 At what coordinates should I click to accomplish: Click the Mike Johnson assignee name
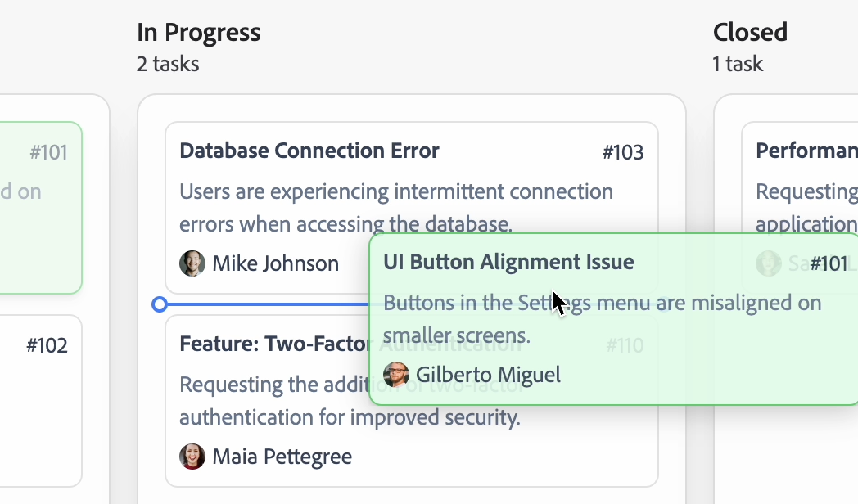click(275, 263)
